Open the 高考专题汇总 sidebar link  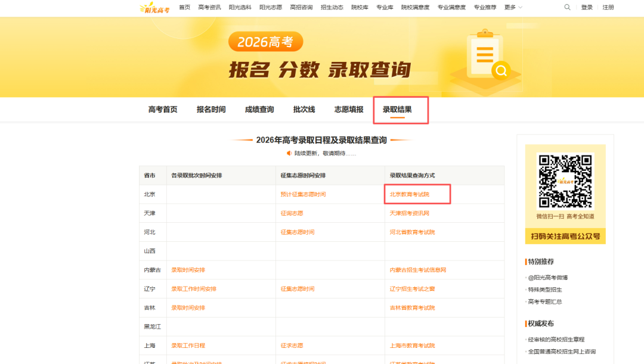pos(545,301)
